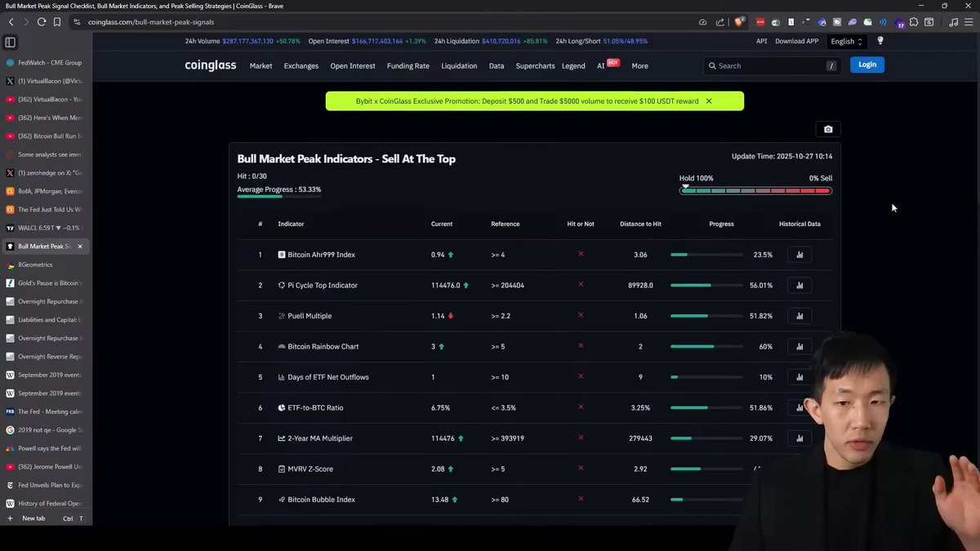Click the Average Progress 53.33% bar
This screenshot has width=980, height=551.
278,196
